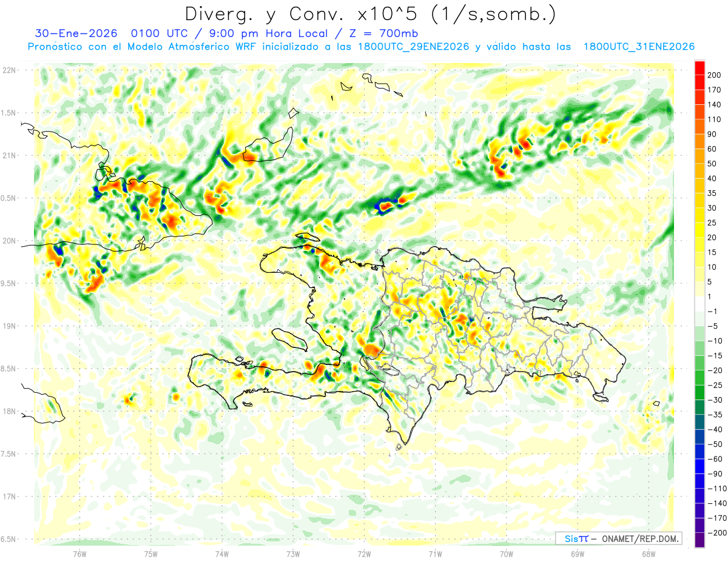Screen dimensions: 728x562
Task: Click the '71W' longitude label
Action: tap(435, 554)
